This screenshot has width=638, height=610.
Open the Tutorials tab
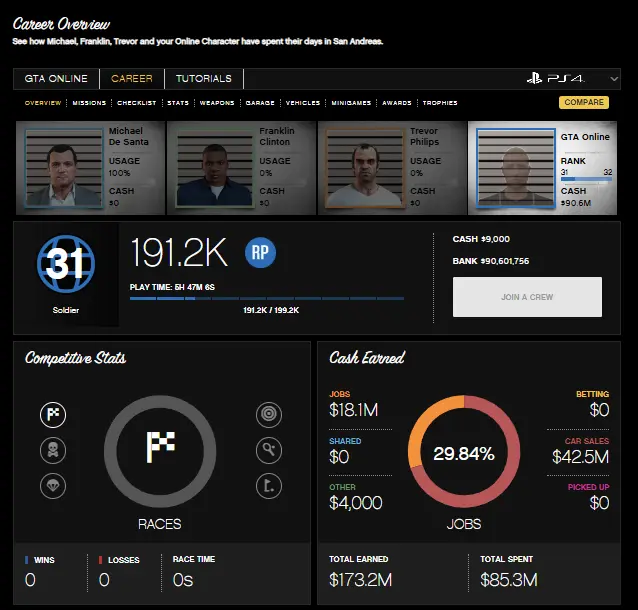pos(203,79)
